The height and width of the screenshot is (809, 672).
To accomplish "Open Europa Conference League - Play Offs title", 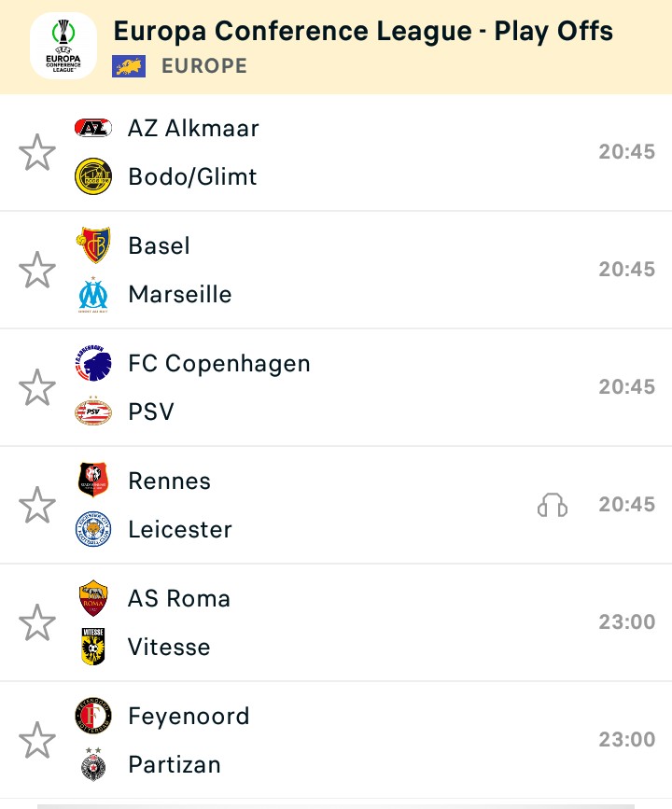I will click(x=363, y=31).
